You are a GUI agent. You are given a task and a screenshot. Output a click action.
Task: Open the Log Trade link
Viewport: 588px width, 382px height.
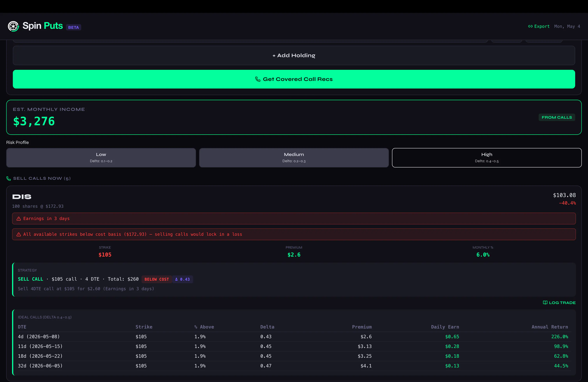pyautogui.click(x=559, y=303)
